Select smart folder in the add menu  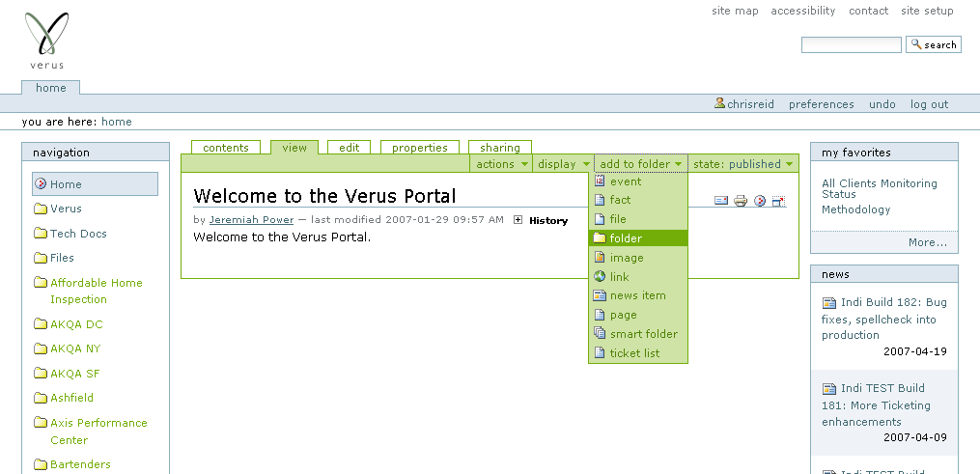point(643,334)
